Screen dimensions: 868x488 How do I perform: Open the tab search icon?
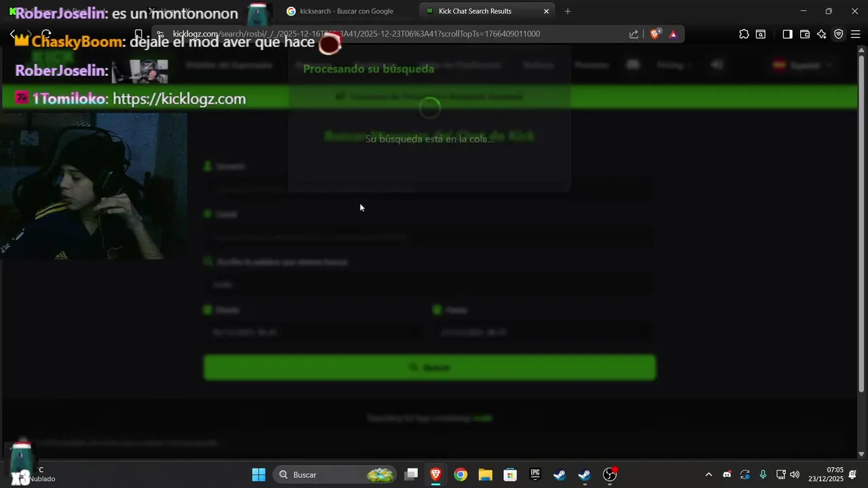point(761,34)
